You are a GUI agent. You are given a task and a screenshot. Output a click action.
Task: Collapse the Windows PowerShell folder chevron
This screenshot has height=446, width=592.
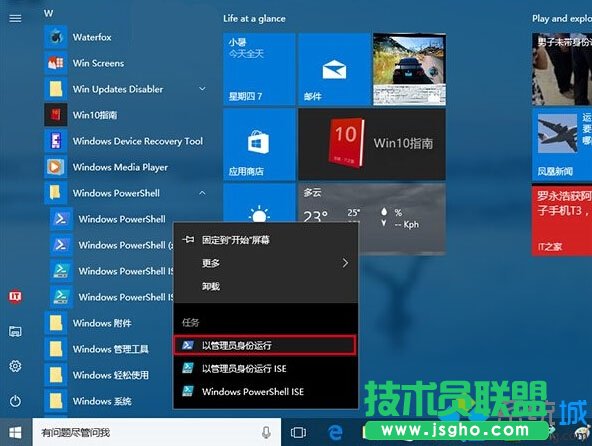click(202, 193)
